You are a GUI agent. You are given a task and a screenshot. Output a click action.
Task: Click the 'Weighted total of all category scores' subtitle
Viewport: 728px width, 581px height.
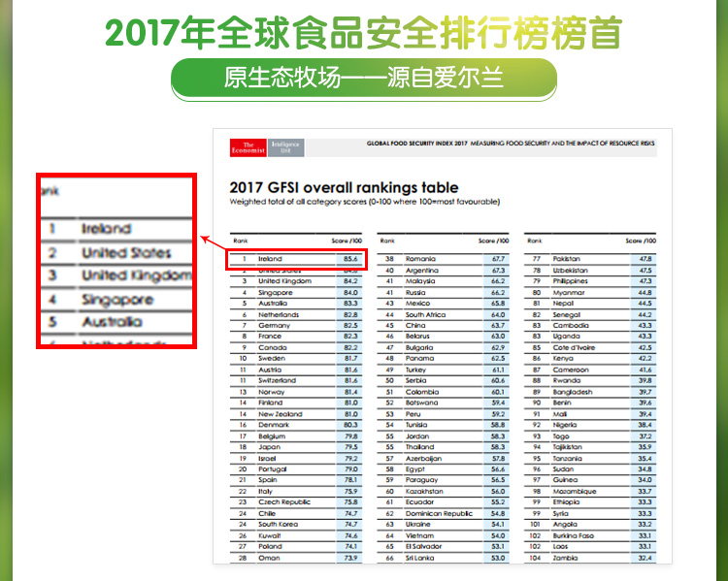click(364, 203)
